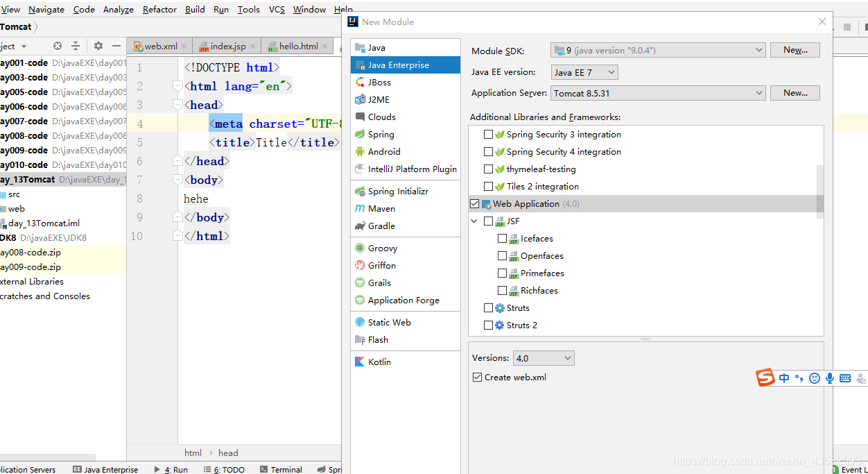This screenshot has height=474, width=868.
Task: Check Spring Security 3 integration
Action: point(488,135)
